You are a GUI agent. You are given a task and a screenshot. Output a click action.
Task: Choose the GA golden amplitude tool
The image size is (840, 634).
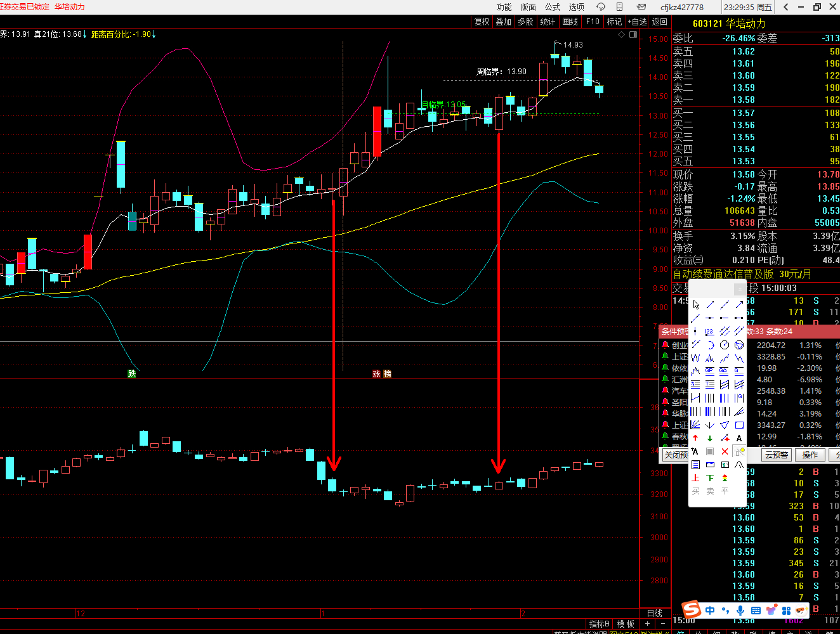(725, 370)
